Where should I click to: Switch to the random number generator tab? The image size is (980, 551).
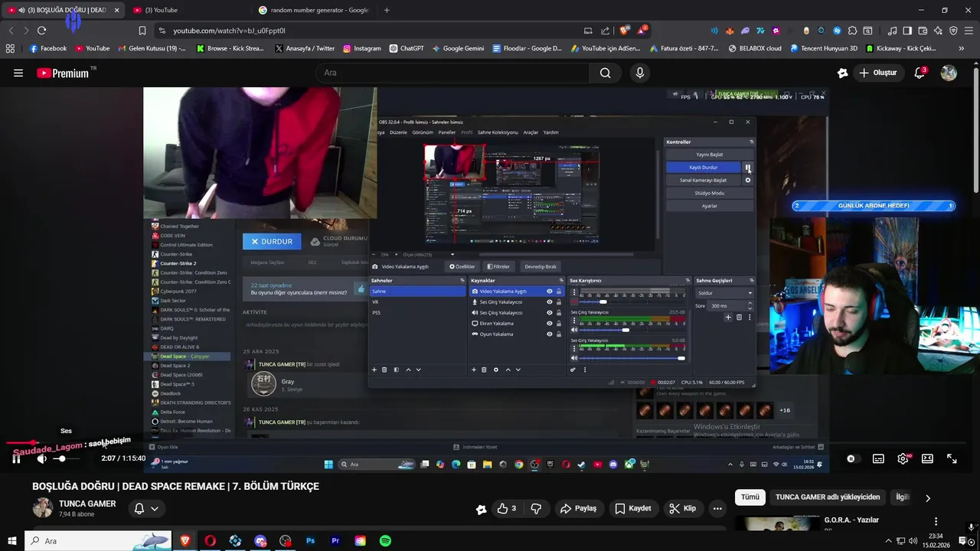click(x=314, y=10)
